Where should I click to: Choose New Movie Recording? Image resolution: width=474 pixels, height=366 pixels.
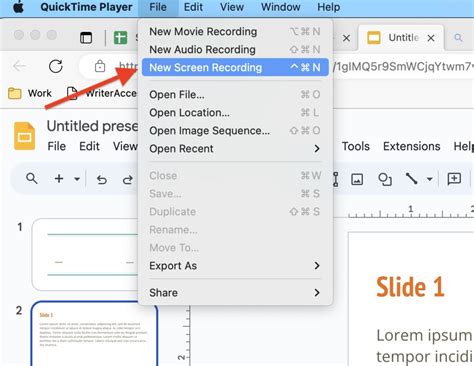(x=235, y=32)
